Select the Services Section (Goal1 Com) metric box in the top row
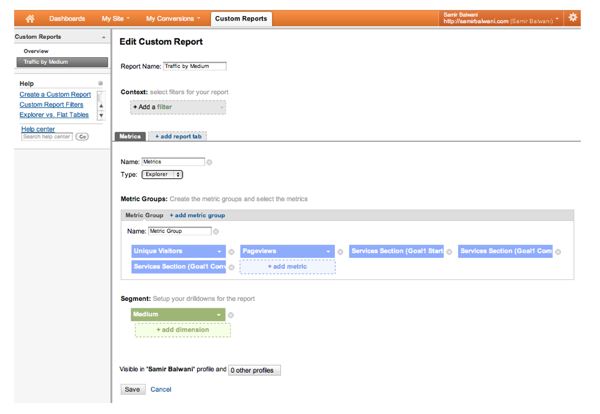600x414 pixels. [x=505, y=251]
